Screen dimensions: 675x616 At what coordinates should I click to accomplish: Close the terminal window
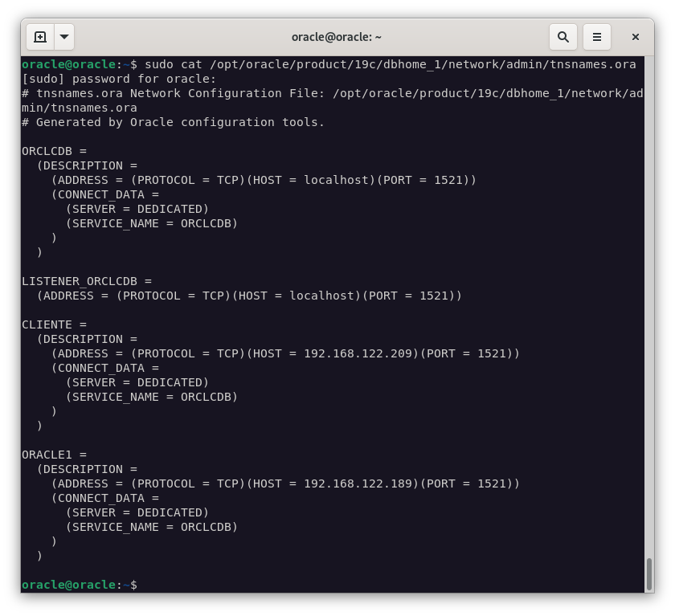click(635, 37)
